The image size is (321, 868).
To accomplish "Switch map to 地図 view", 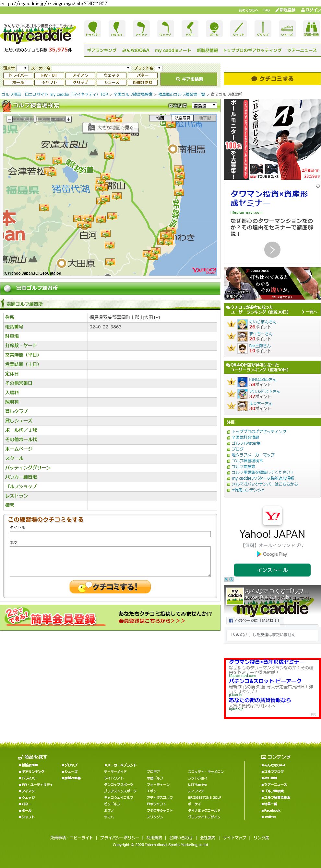I will click(160, 118).
